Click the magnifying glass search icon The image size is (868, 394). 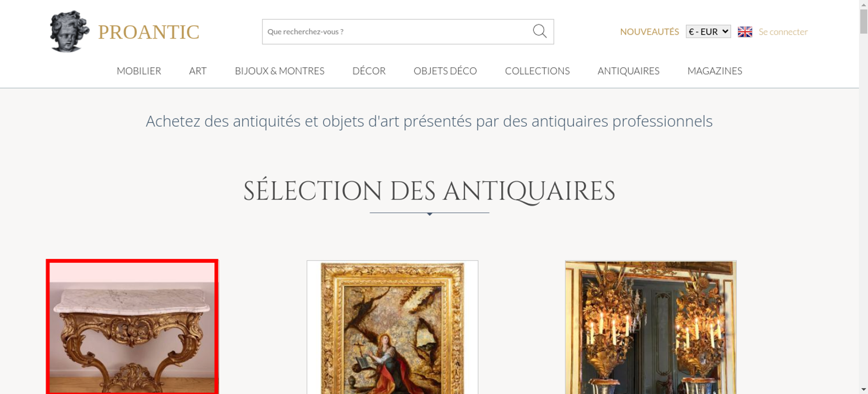point(539,31)
